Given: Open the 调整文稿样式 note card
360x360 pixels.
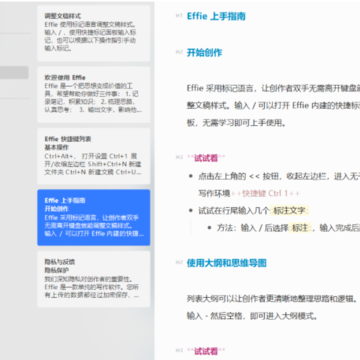Looking at the screenshot, I should click(x=94, y=33).
